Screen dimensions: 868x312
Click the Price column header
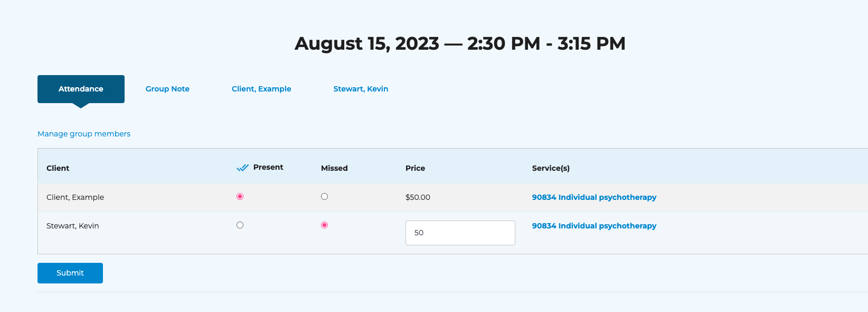(x=415, y=168)
